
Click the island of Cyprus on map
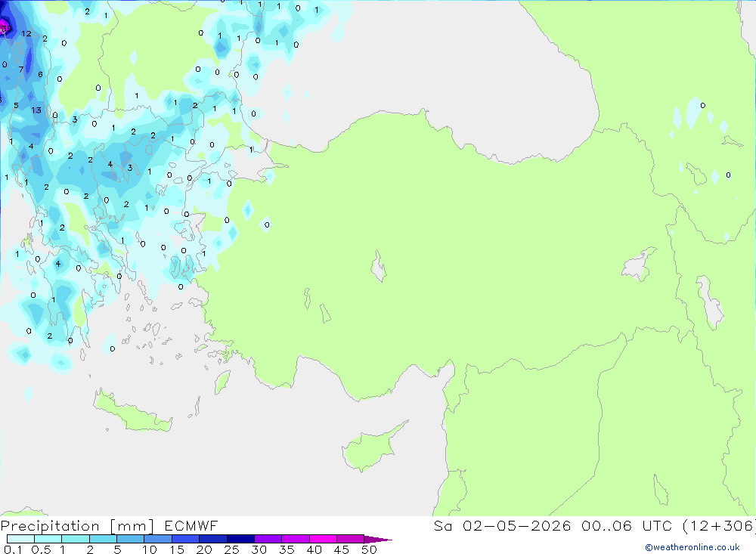coord(371,448)
